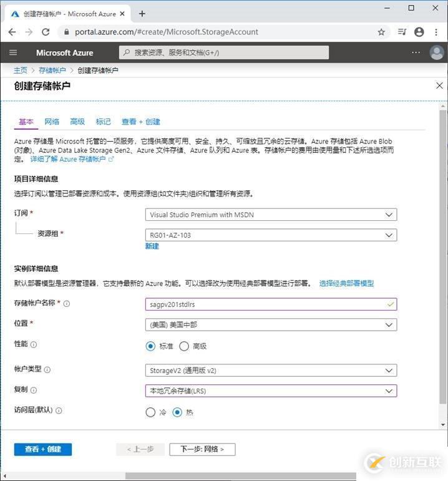Click the 上一步 button
448x481 pixels.
click(x=140, y=449)
